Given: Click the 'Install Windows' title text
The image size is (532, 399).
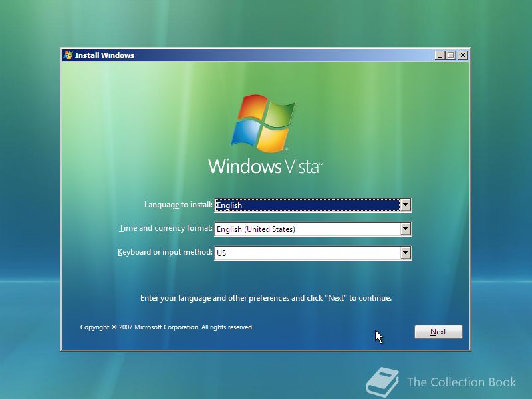Looking at the screenshot, I should point(104,55).
